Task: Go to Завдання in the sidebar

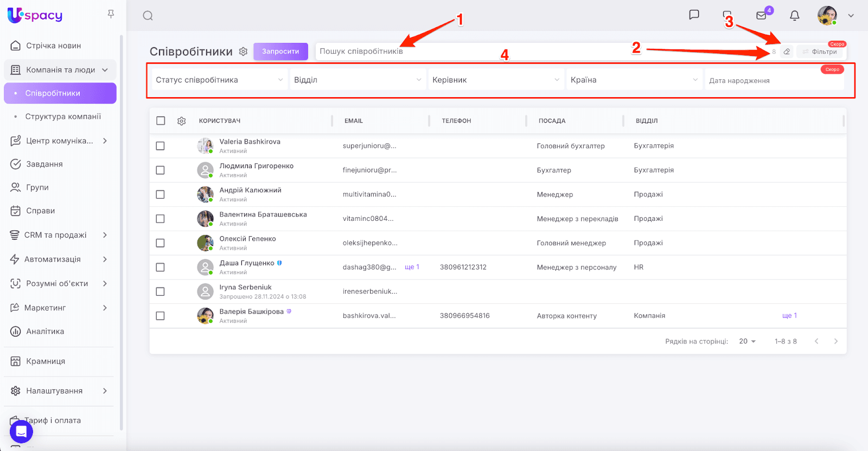Action: [44, 164]
